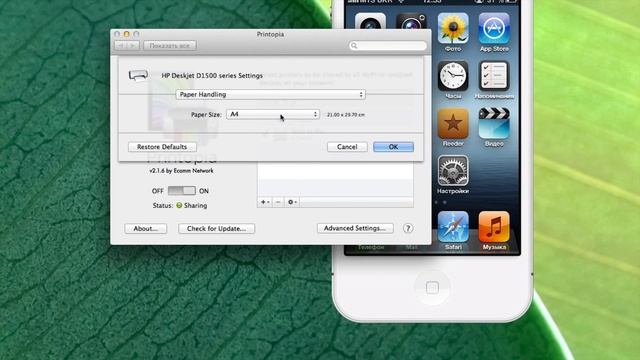
Task: Toggle the Printopia OFF/ON switch
Action: click(x=181, y=191)
